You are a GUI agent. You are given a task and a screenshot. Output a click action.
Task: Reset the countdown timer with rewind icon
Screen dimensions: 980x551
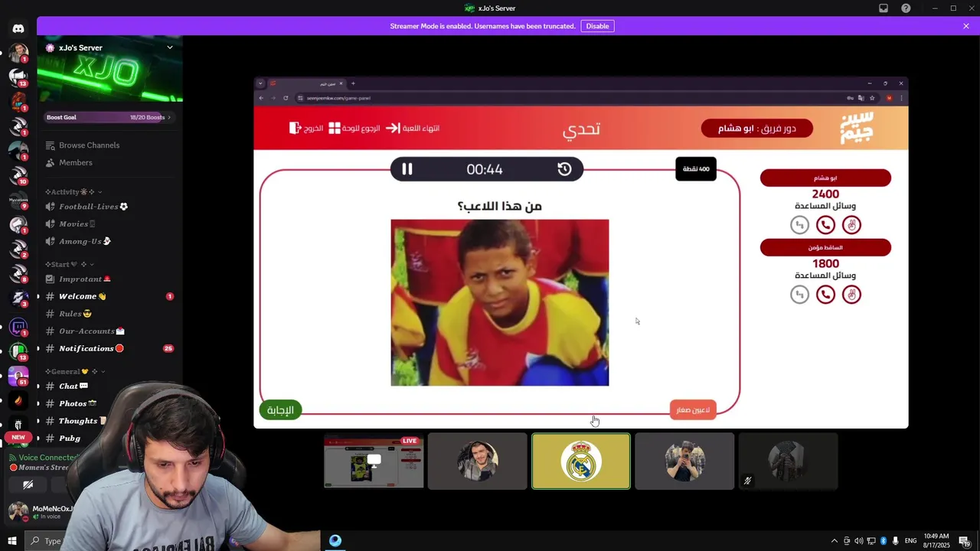564,169
